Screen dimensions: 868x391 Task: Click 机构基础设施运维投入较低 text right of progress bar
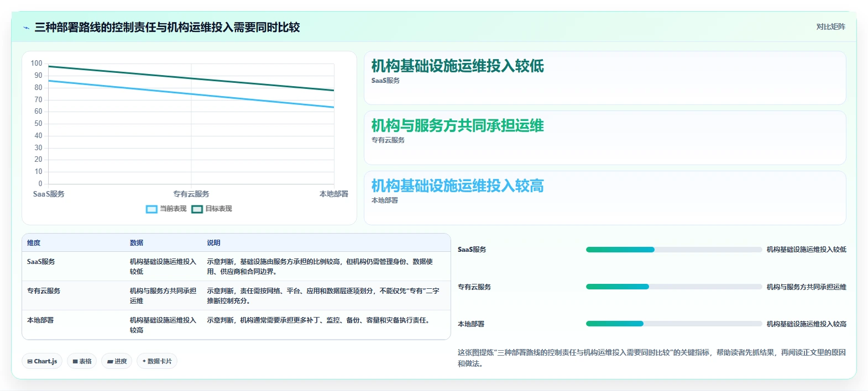pos(807,250)
